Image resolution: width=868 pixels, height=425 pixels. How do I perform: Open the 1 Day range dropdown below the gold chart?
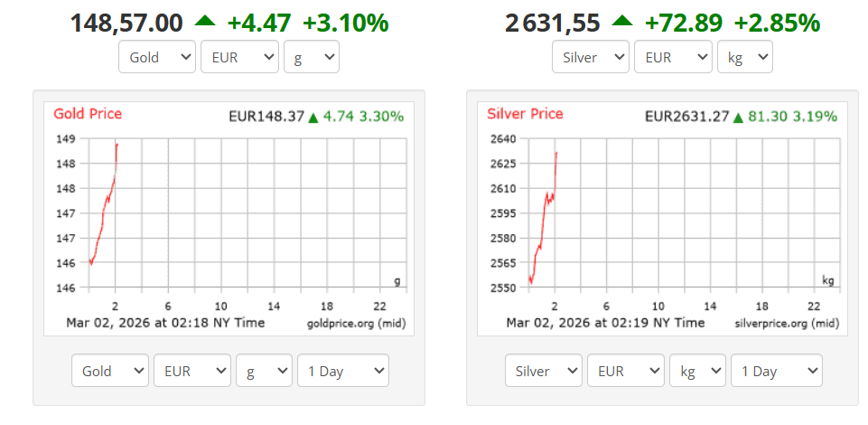[342, 372]
